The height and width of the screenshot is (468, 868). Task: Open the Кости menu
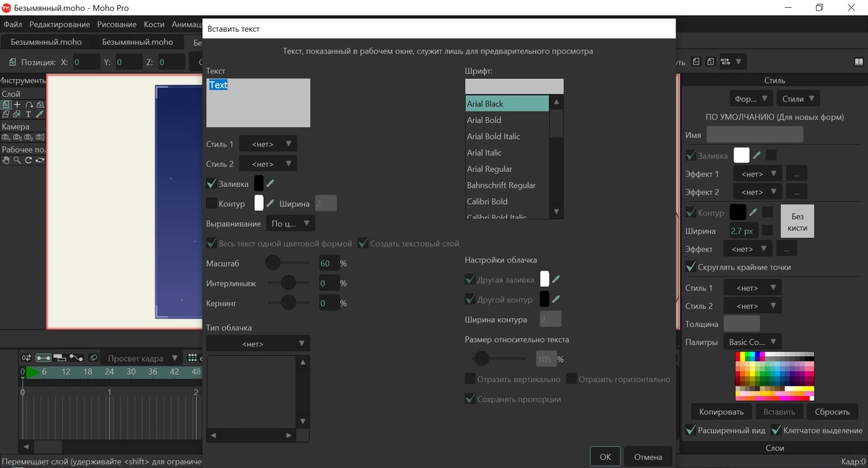(154, 24)
